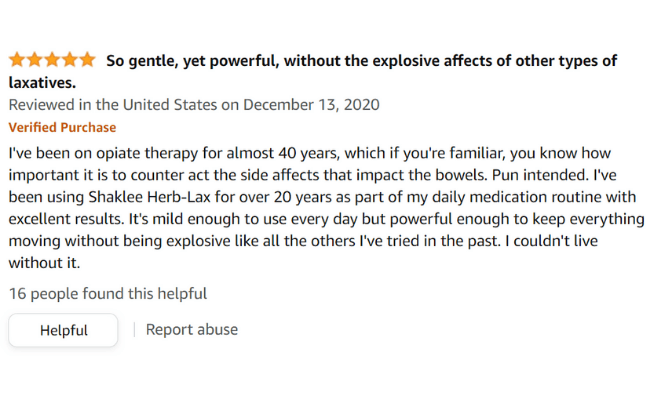This screenshot has width=650, height=400.
Task: Click the word 'laxatives.' in the title
Action: point(42,82)
